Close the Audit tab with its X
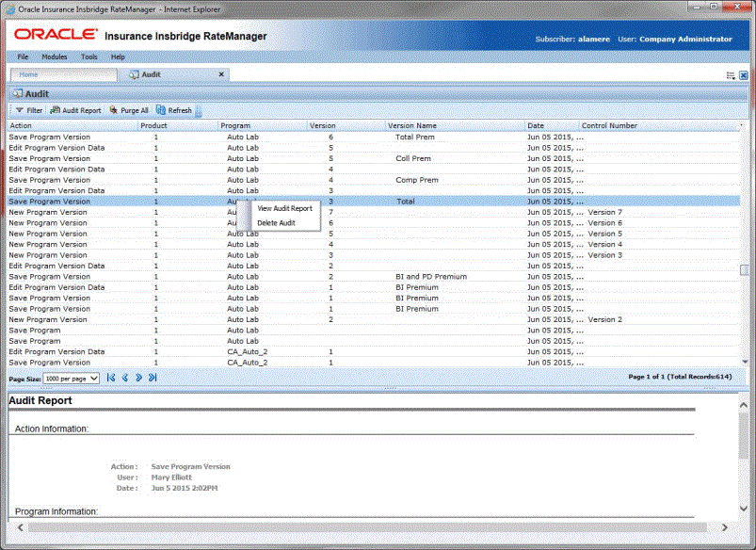Screen dimensions: 756x550 [221, 74]
